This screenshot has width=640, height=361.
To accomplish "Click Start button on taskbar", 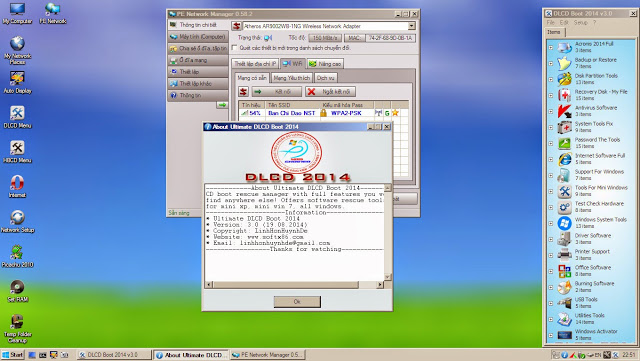I will pyautogui.click(x=13, y=354).
